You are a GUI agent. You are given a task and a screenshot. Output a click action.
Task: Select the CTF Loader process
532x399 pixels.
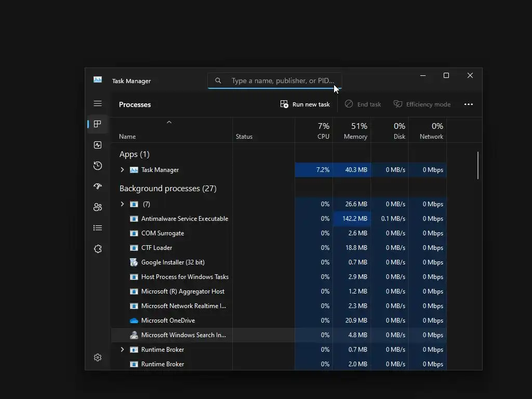pos(279,248)
